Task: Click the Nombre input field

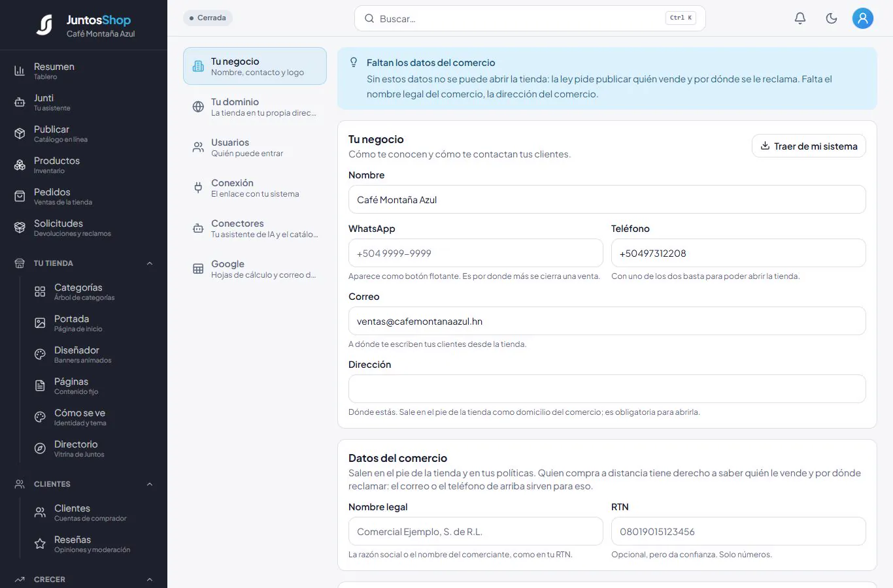Action: pos(607,199)
